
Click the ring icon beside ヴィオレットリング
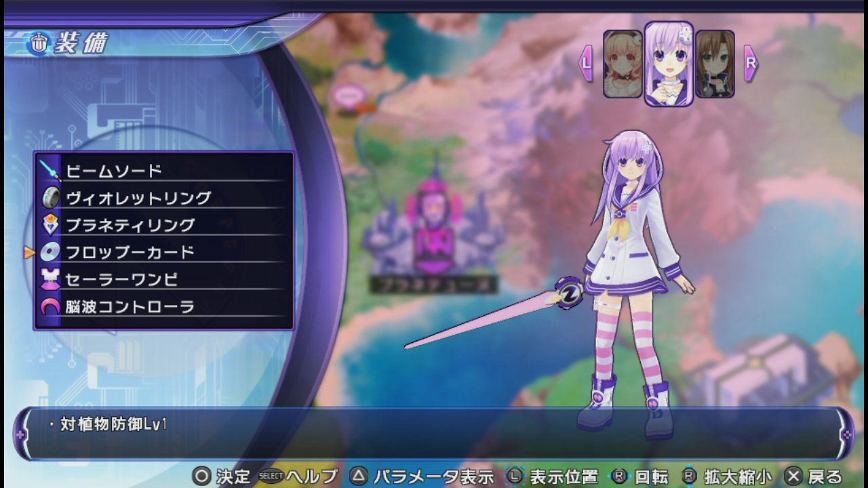click(51, 197)
